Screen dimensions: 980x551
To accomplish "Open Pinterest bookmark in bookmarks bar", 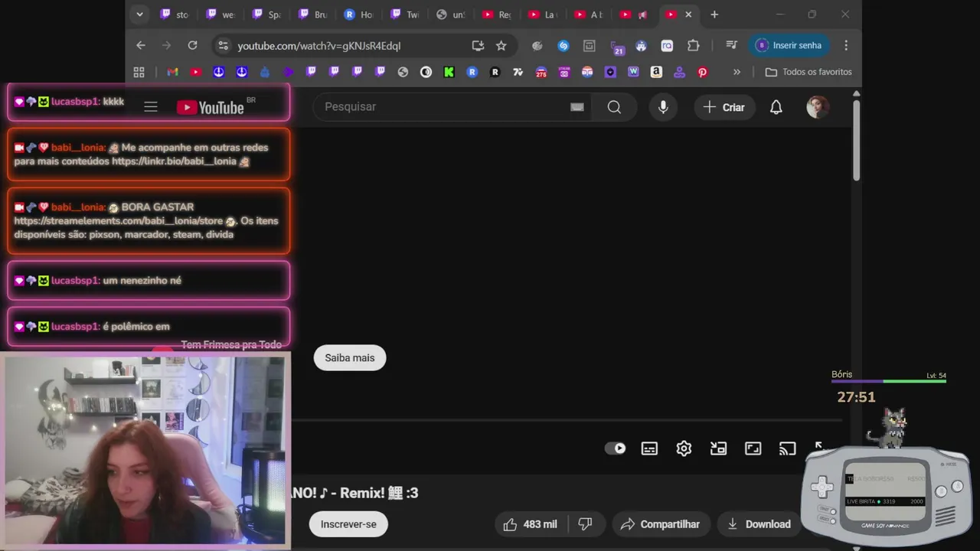I will 702,72.
